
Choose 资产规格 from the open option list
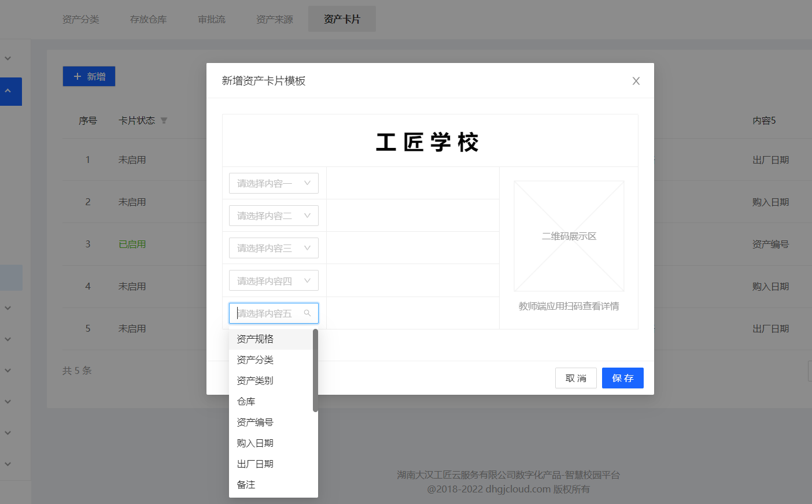tap(254, 339)
